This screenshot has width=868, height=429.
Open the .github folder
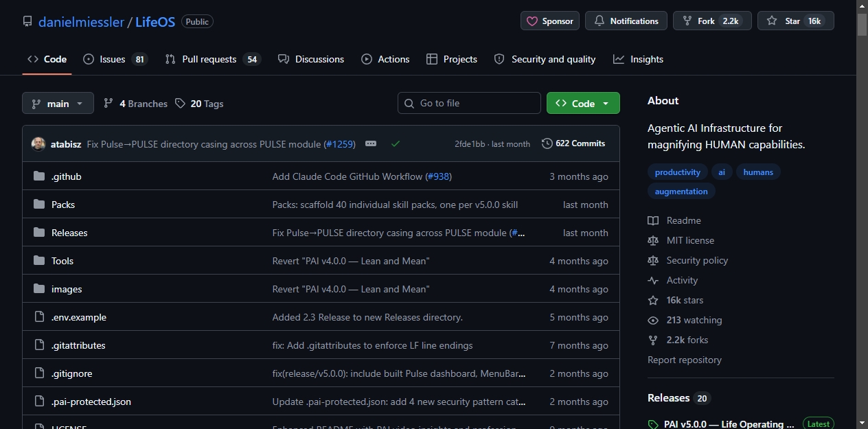[67, 176]
